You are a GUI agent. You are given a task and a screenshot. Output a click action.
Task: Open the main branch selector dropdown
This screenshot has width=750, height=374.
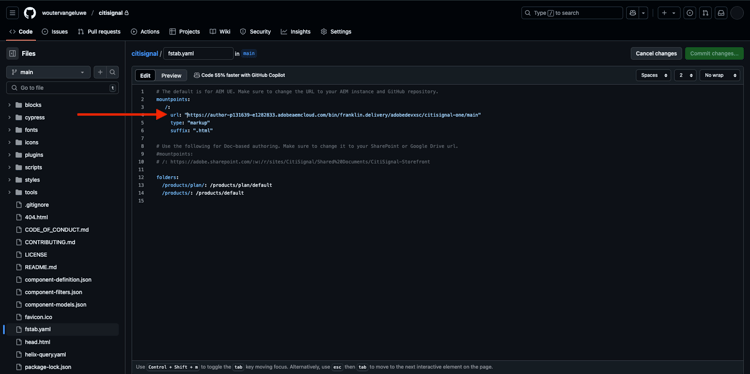tap(48, 72)
